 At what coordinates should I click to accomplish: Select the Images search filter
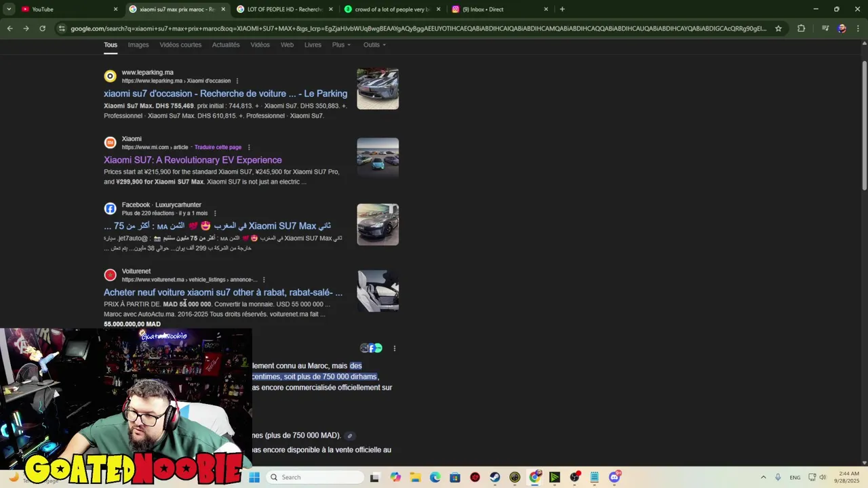click(x=138, y=45)
